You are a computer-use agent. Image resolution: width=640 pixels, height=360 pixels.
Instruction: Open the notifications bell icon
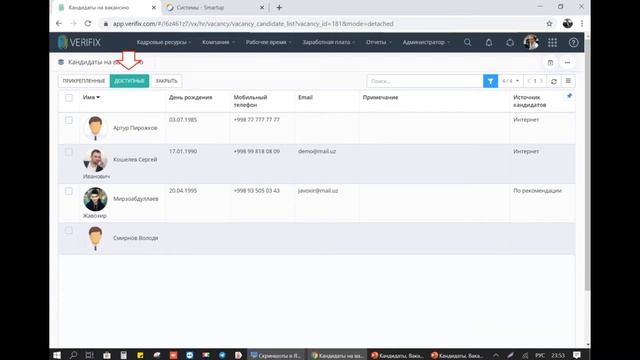(489, 42)
